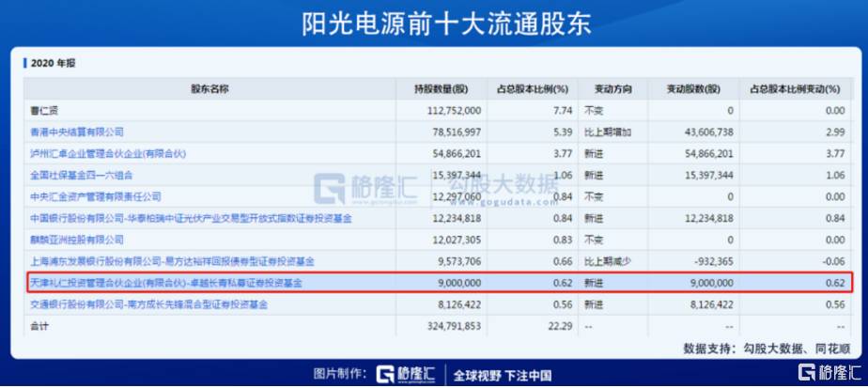Open the 泸州汇卓企业管理合伙企业 shareholder link
This screenshot has height=388, width=868.
coord(108,154)
